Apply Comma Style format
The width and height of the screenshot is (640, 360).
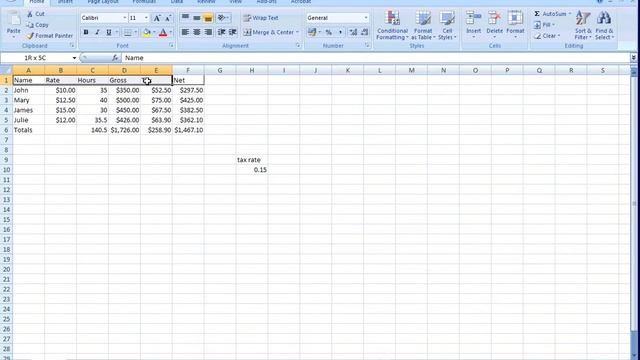pyautogui.click(x=340, y=32)
